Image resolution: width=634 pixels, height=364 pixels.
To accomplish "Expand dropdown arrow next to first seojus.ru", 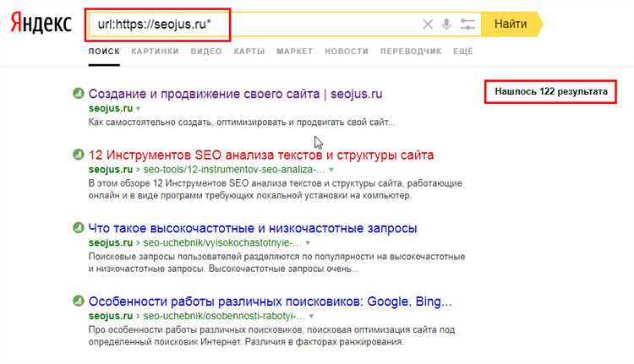I will click(139, 109).
